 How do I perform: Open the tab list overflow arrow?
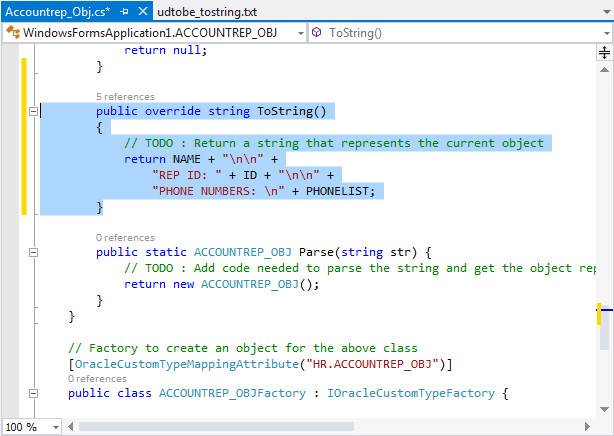tap(607, 12)
